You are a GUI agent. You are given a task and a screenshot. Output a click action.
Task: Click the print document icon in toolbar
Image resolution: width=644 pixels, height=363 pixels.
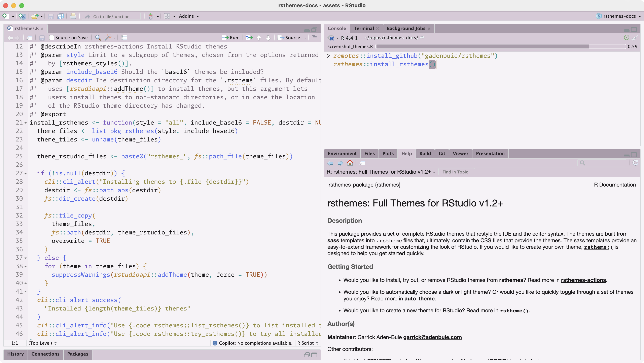pos(73,16)
